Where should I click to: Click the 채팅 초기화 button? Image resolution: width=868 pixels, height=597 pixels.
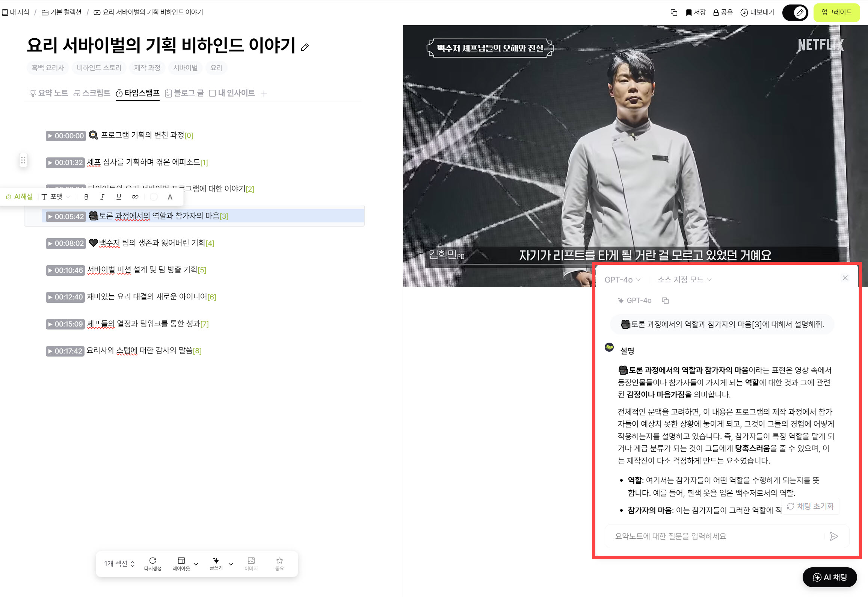tap(811, 506)
